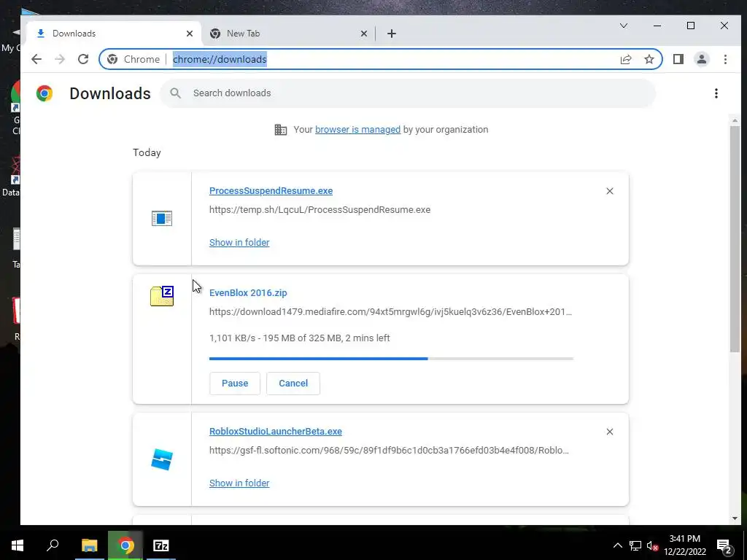Click the EvenBlox 2016.zip archive icon
747x560 pixels.
coord(162,296)
